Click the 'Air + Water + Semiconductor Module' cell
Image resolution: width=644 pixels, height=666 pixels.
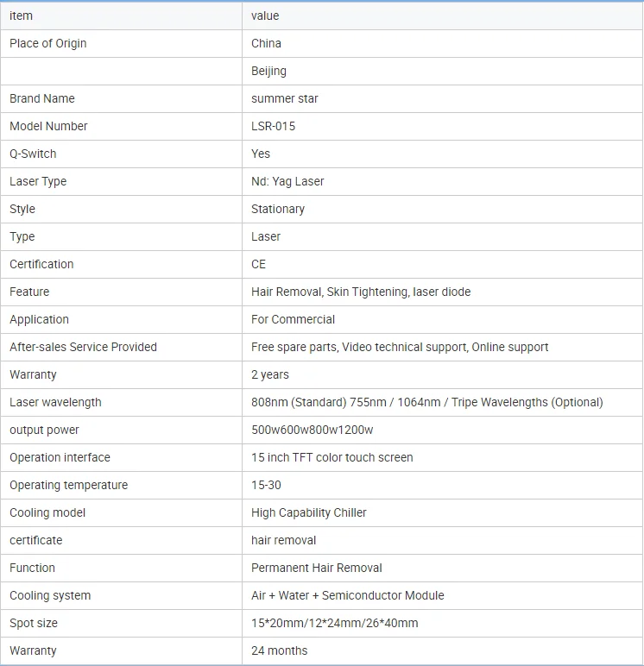click(348, 595)
